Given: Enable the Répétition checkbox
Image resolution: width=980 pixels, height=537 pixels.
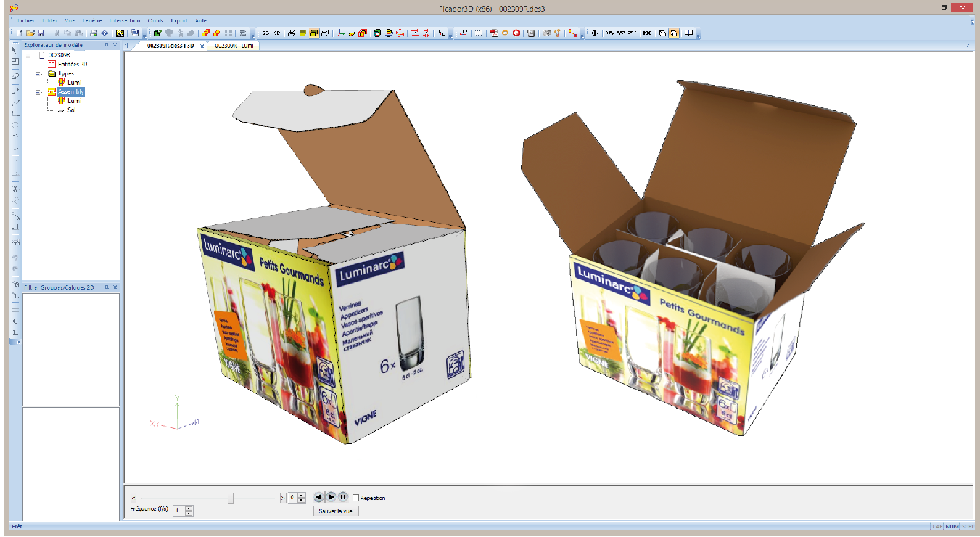Looking at the screenshot, I should coord(356,498).
